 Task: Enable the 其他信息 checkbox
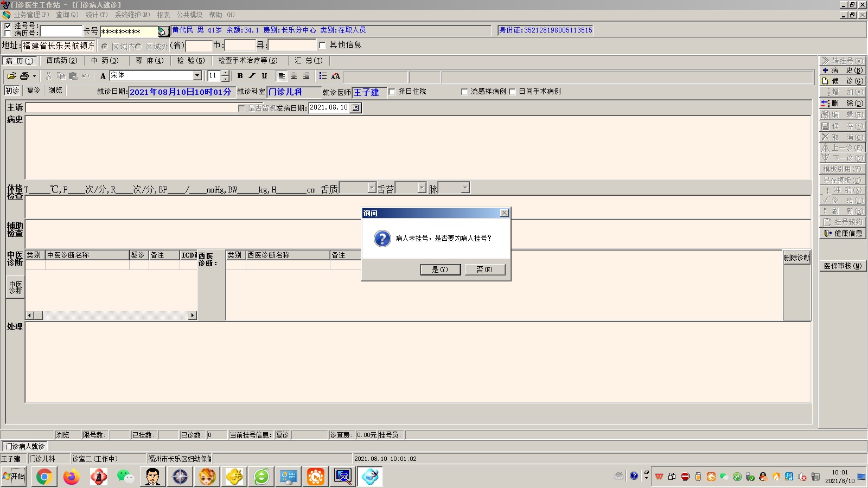coord(323,45)
